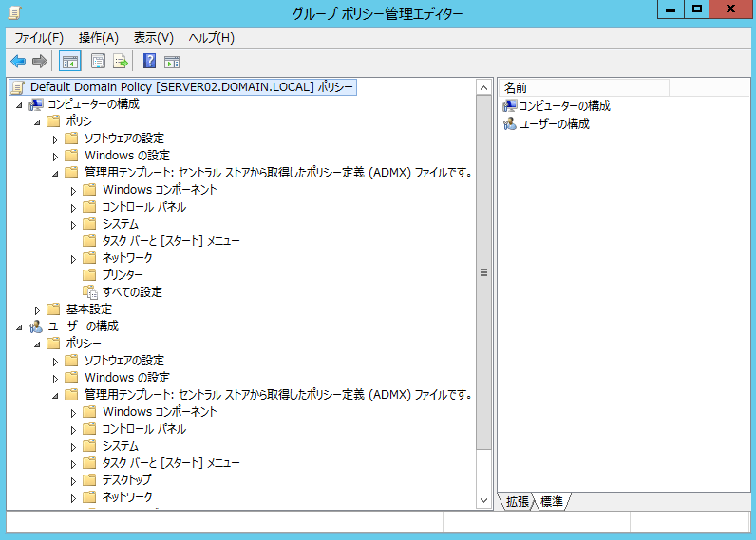Screen dimensions: 756x540
Task: Click folder icon of computer タスク バーと [スタート] メニュー
Action: (89, 240)
